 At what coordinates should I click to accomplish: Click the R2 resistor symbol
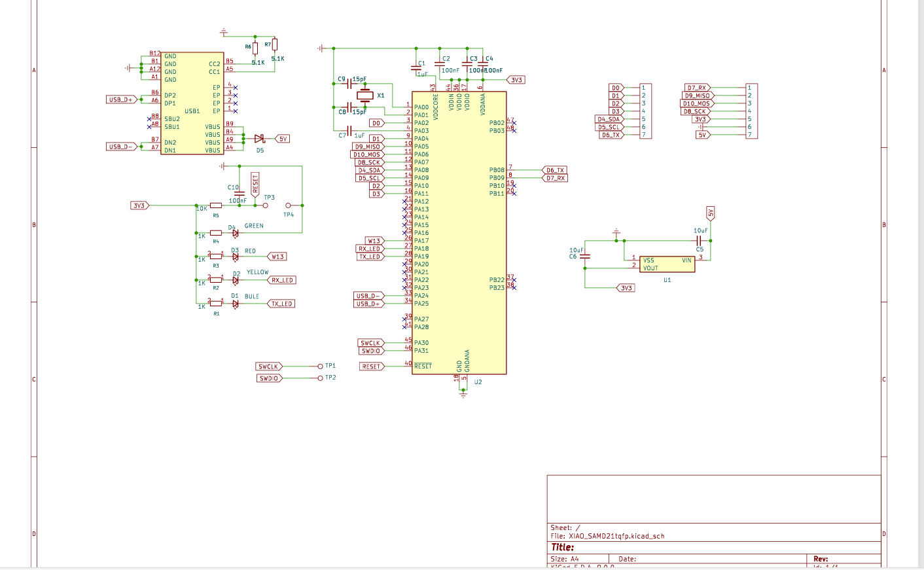pos(216,280)
